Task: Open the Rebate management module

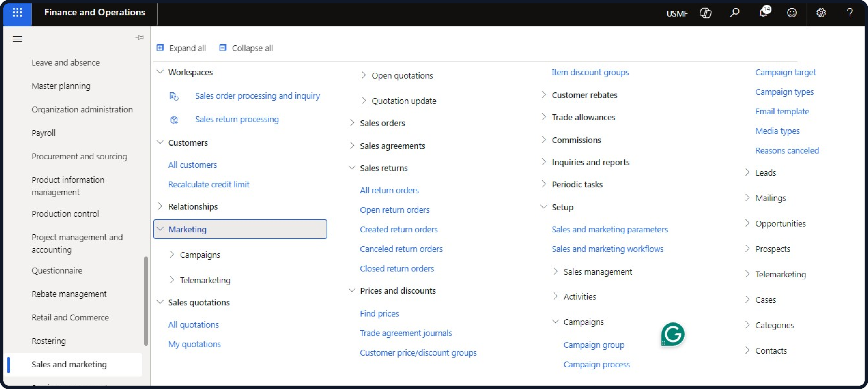Action: pyautogui.click(x=69, y=294)
